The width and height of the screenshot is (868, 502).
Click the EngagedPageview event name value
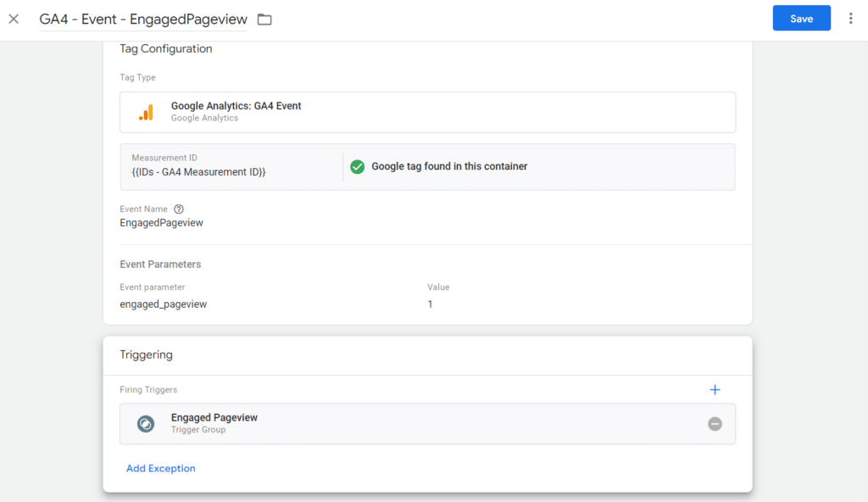tap(161, 223)
